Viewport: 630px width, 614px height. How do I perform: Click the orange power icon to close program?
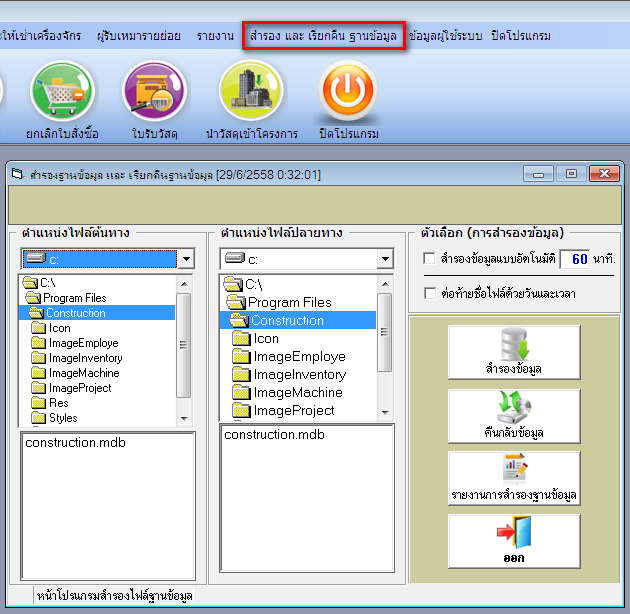point(348,90)
